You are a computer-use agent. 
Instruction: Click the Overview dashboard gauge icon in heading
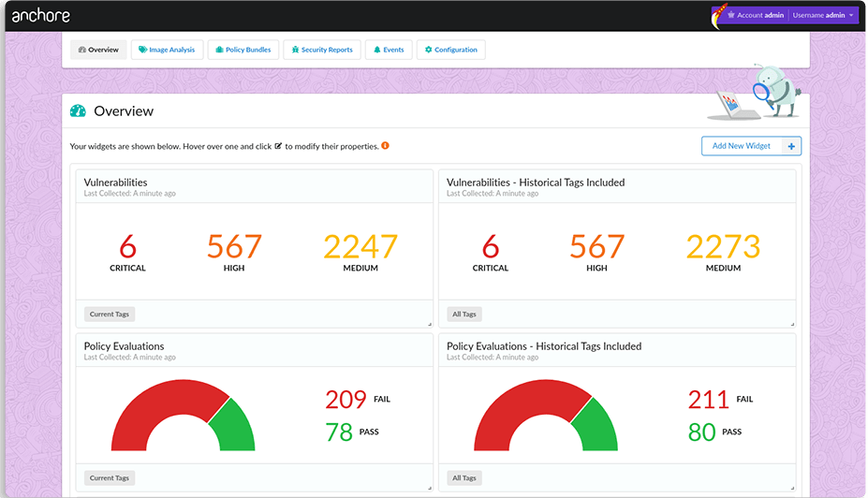coord(79,111)
